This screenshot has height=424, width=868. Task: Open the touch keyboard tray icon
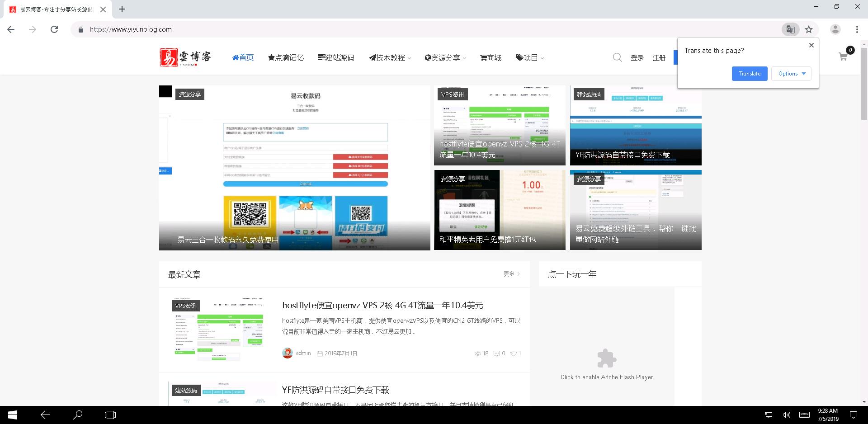pos(804,415)
